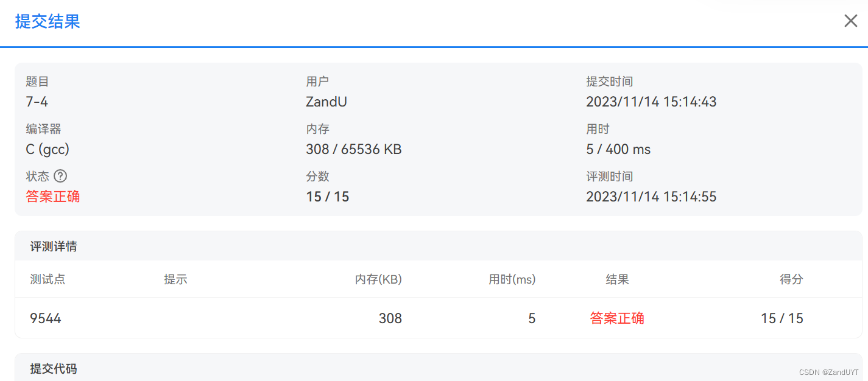This screenshot has width=868, height=381.
Task: Close the 提交结果 dialog
Action: (850, 20)
